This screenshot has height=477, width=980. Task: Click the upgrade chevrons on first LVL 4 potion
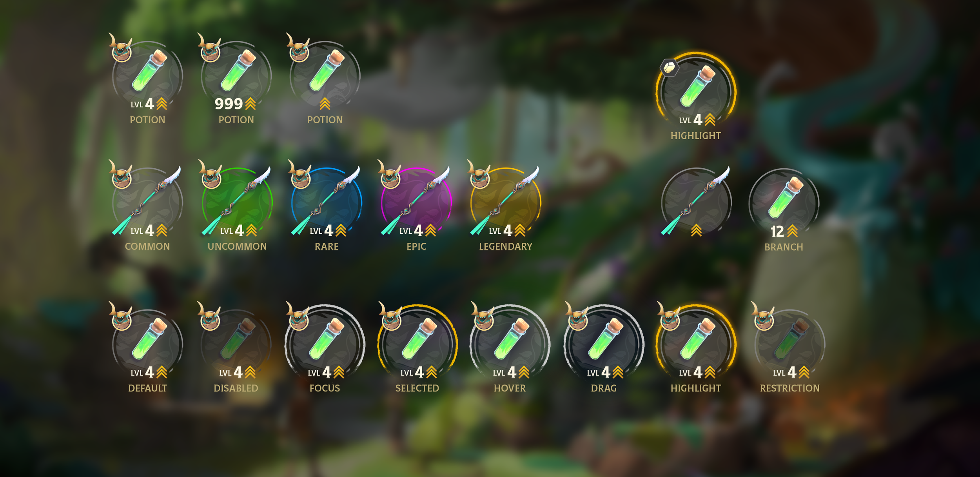[x=162, y=104]
